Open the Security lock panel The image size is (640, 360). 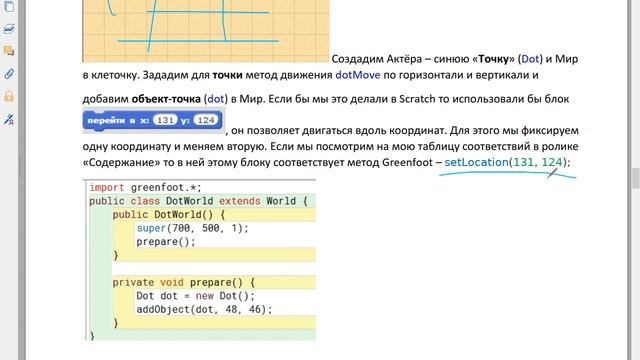click(9, 96)
